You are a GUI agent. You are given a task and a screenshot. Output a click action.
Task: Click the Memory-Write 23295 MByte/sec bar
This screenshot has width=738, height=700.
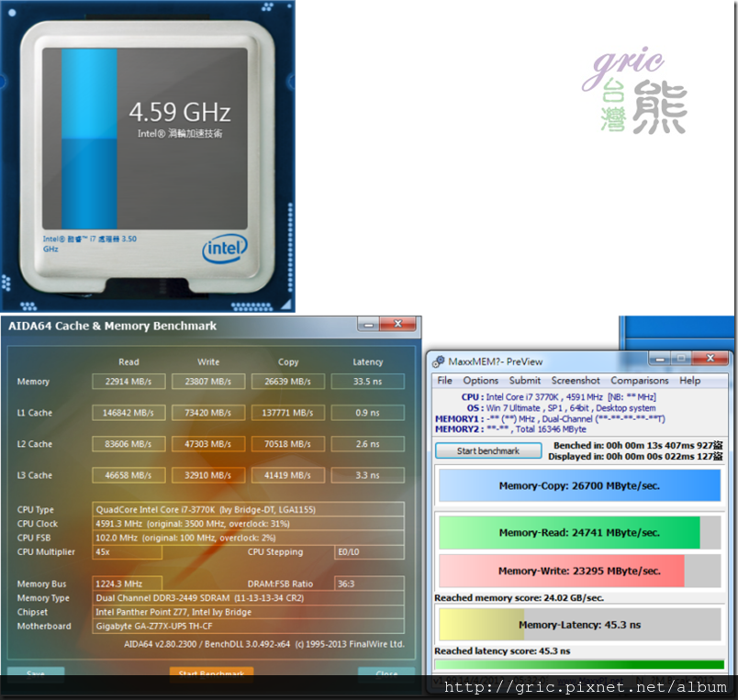tap(579, 571)
